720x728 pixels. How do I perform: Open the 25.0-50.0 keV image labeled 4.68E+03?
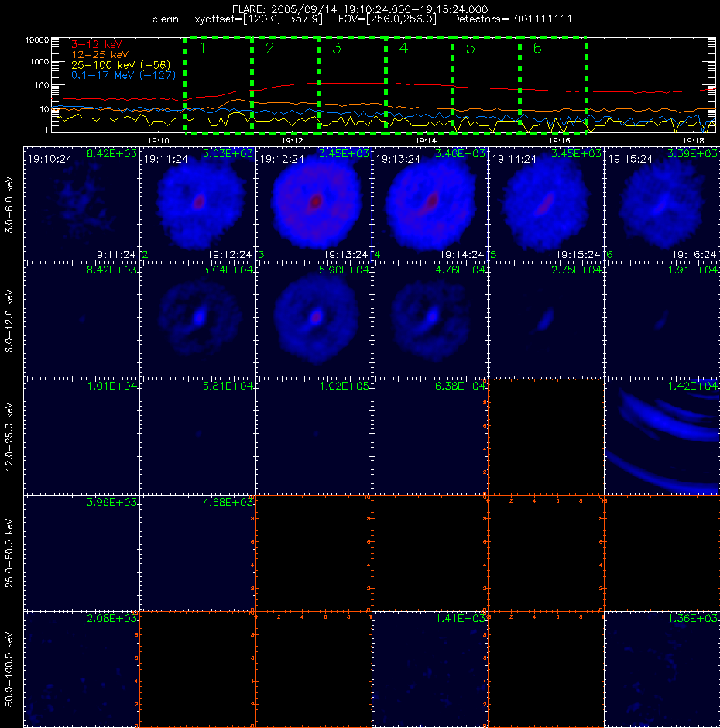point(197,552)
